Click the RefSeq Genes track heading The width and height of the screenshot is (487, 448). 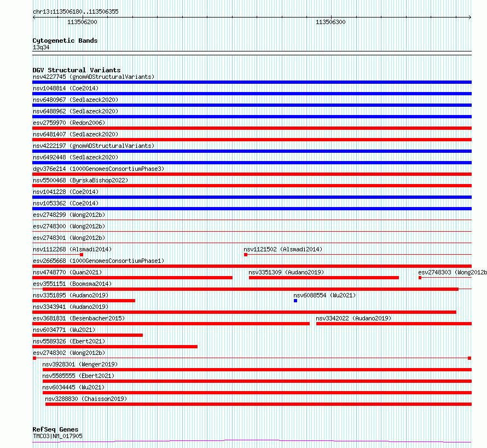[x=55, y=429]
